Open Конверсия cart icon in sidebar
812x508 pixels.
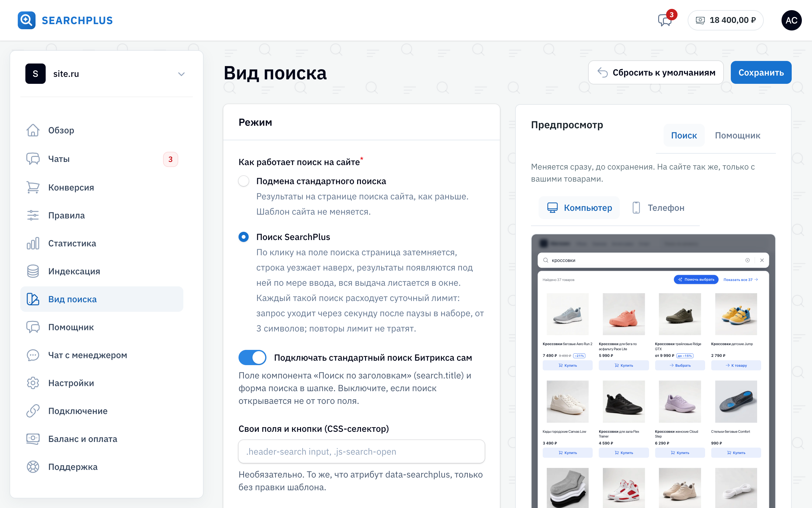[33, 187]
